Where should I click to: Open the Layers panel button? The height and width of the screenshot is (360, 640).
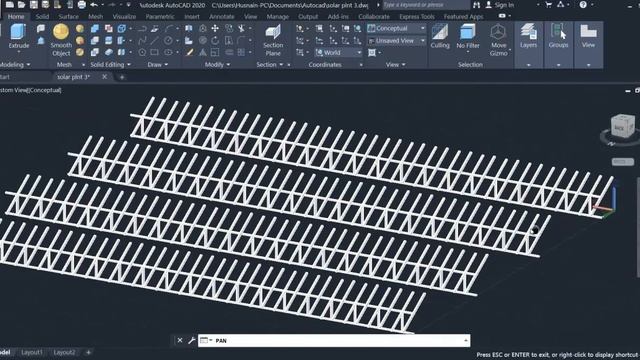pos(529,36)
